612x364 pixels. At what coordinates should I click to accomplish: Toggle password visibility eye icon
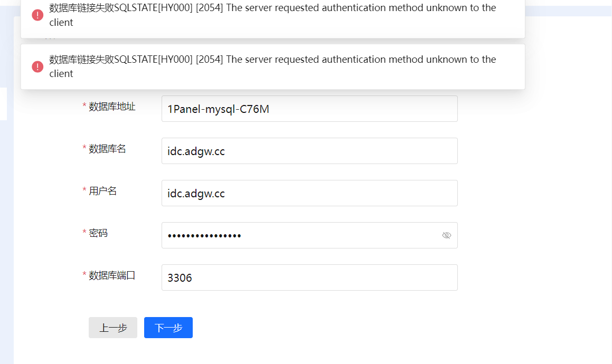[x=446, y=235]
